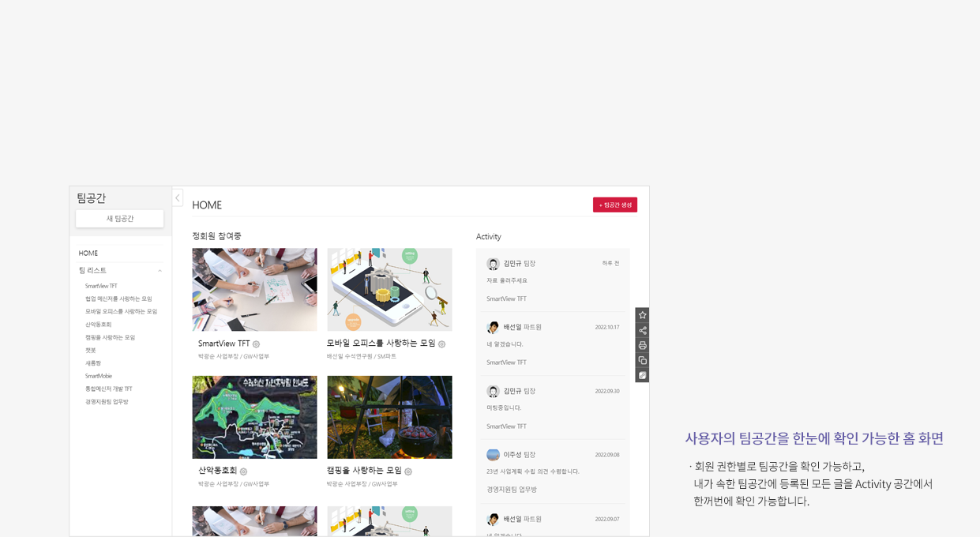This screenshot has width=980, height=537.
Task: Click the 산악동호회 card title
Action: click(217, 471)
